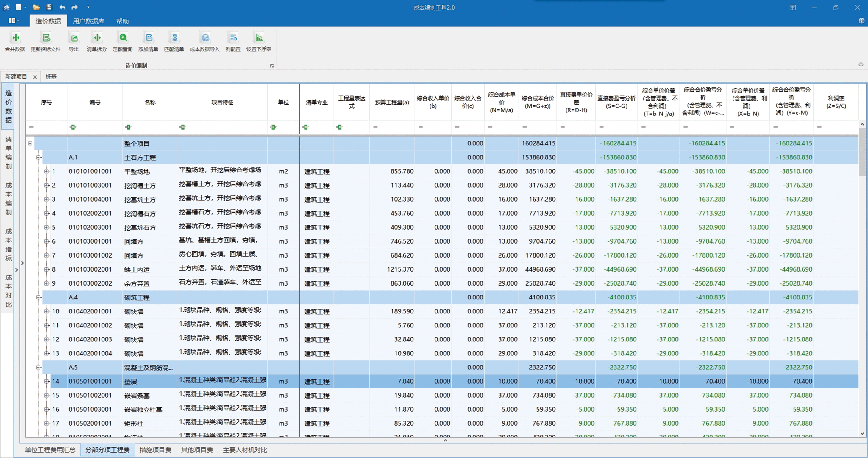This screenshot has height=458, width=868.
Task: Open the 成本指标 side panel tab
Action: 8,245
